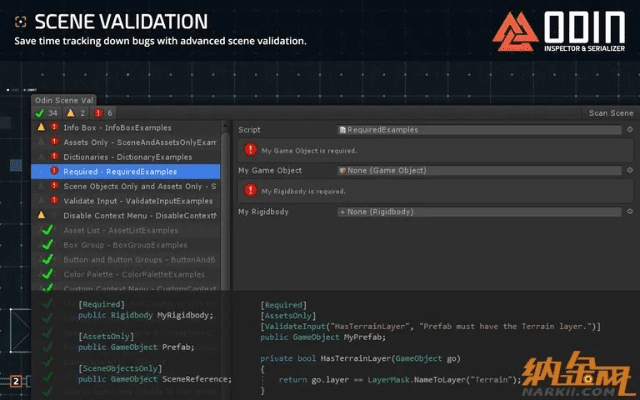This screenshot has width=640, height=400.
Task: Click the error icon beside Assets Only
Action: coord(55,142)
